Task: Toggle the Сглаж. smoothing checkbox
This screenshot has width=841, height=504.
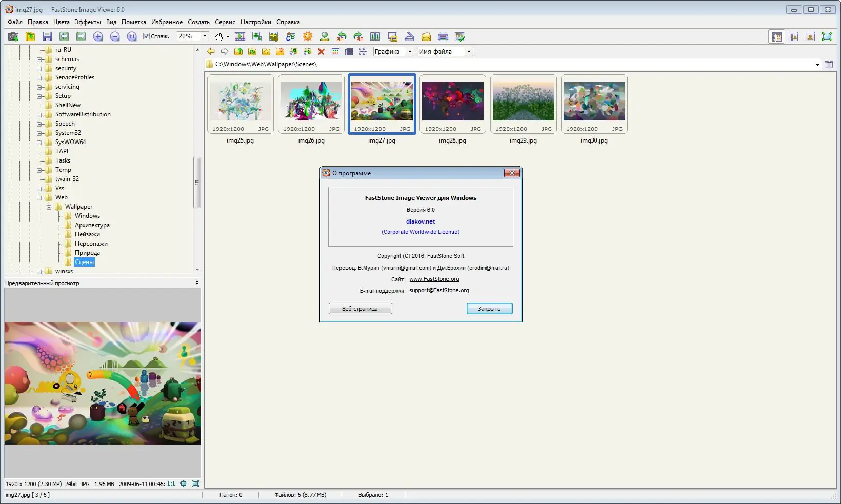Action: pyautogui.click(x=147, y=36)
